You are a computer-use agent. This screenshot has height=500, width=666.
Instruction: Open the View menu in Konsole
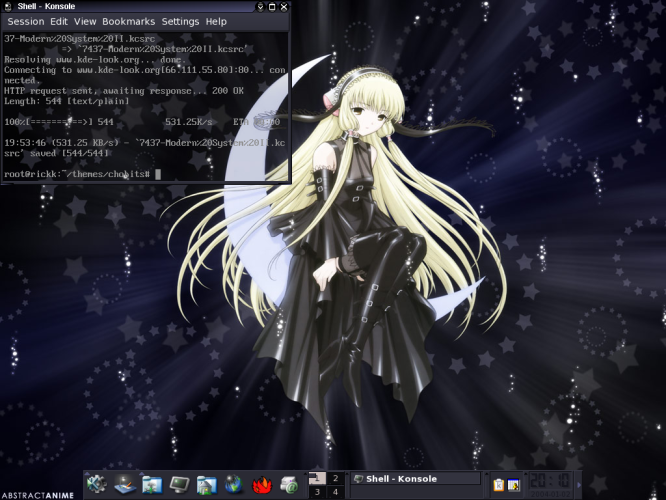click(x=85, y=22)
